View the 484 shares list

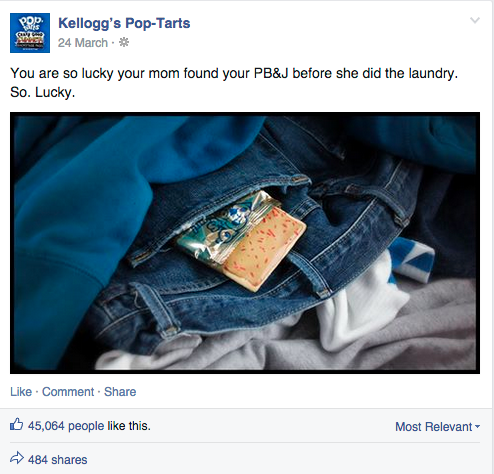click(57, 460)
